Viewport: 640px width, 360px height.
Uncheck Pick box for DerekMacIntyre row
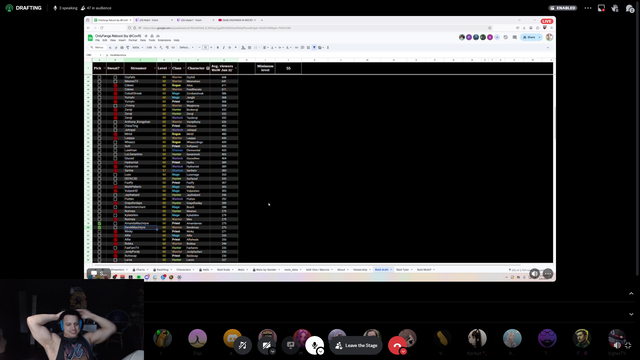tap(99, 227)
